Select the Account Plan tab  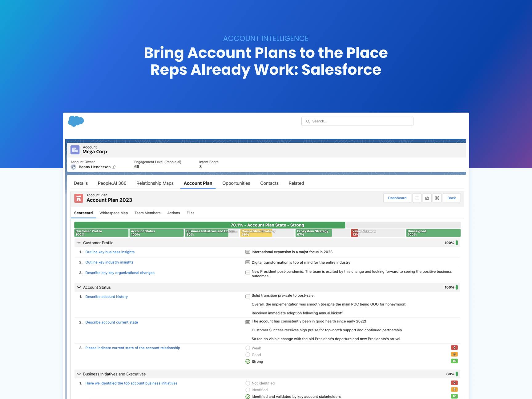pos(198,183)
